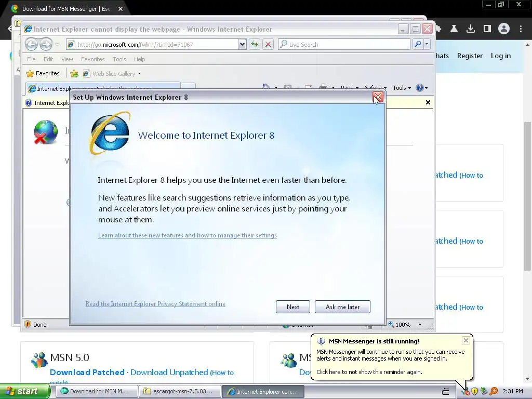The height and width of the screenshot is (399, 532).
Task: Expand the recent pages arrow beside Forward
Action: pos(57,45)
